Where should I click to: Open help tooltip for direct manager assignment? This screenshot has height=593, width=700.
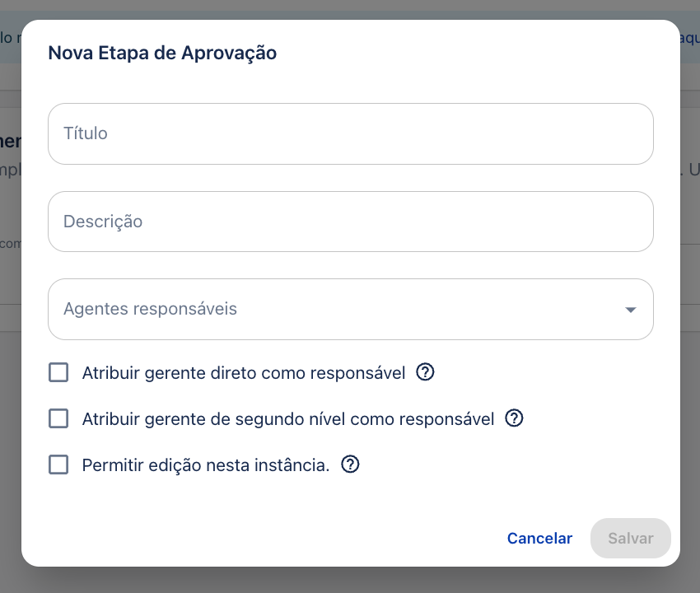tap(425, 372)
